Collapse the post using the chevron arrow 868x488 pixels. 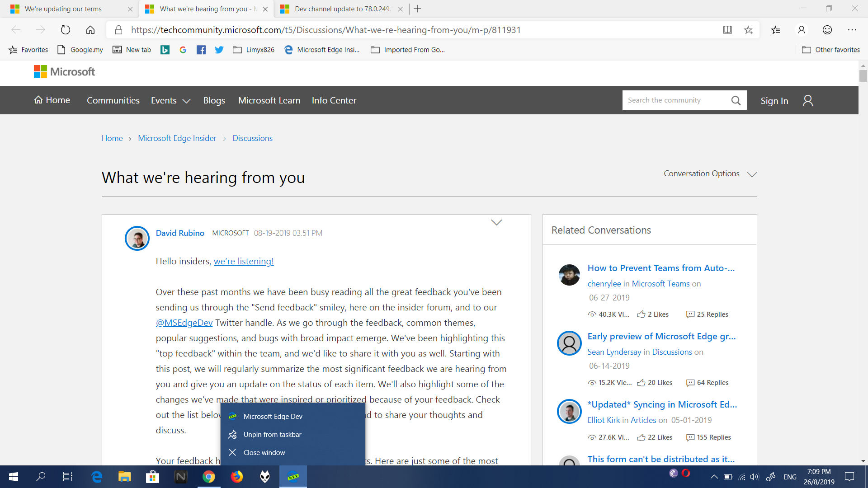(x=496, y=222)
